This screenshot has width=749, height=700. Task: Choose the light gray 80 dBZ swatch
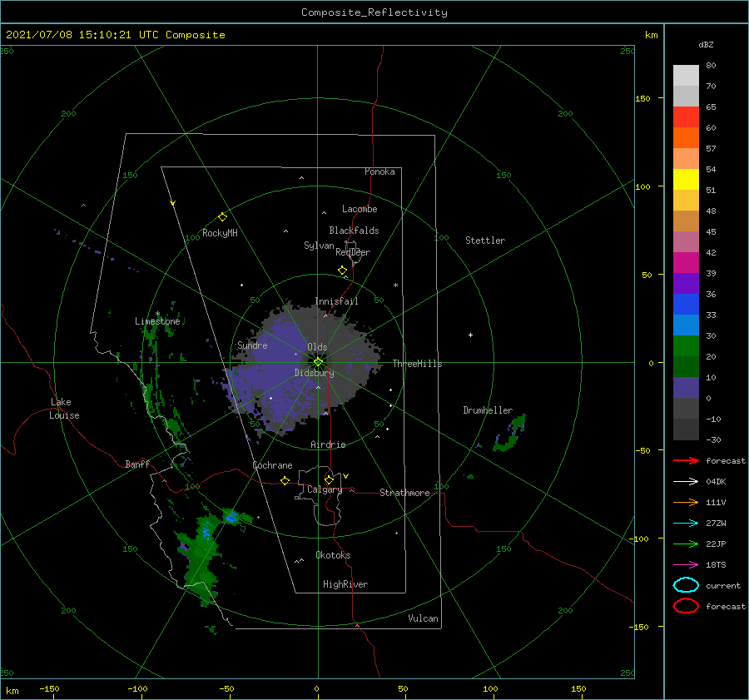[x=686, y=75]
